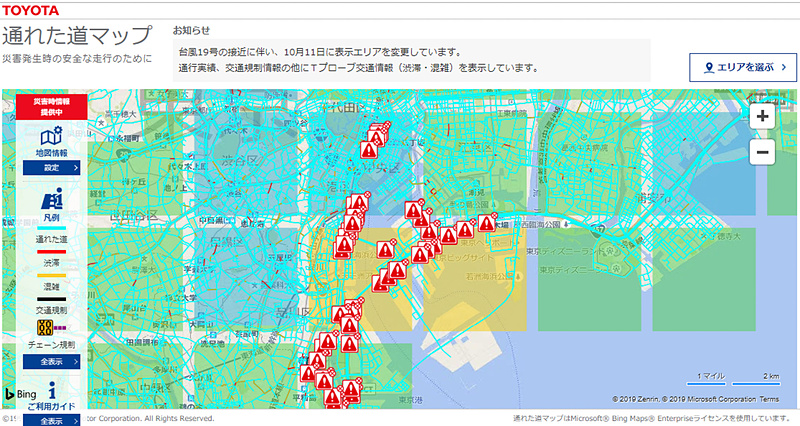800x426 pixels.
Task: Click the orange 混雑 legend line
Action: click(51, 275)
